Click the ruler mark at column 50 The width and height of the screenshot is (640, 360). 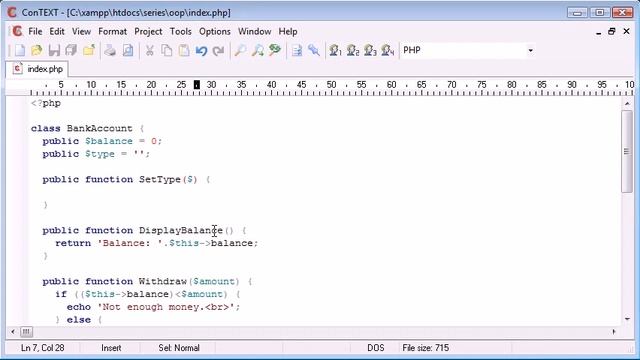click(x=331, y=84)
